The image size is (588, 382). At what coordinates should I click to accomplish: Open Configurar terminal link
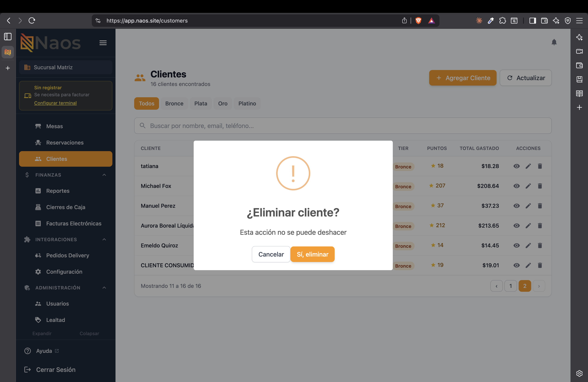click(55, 103)
